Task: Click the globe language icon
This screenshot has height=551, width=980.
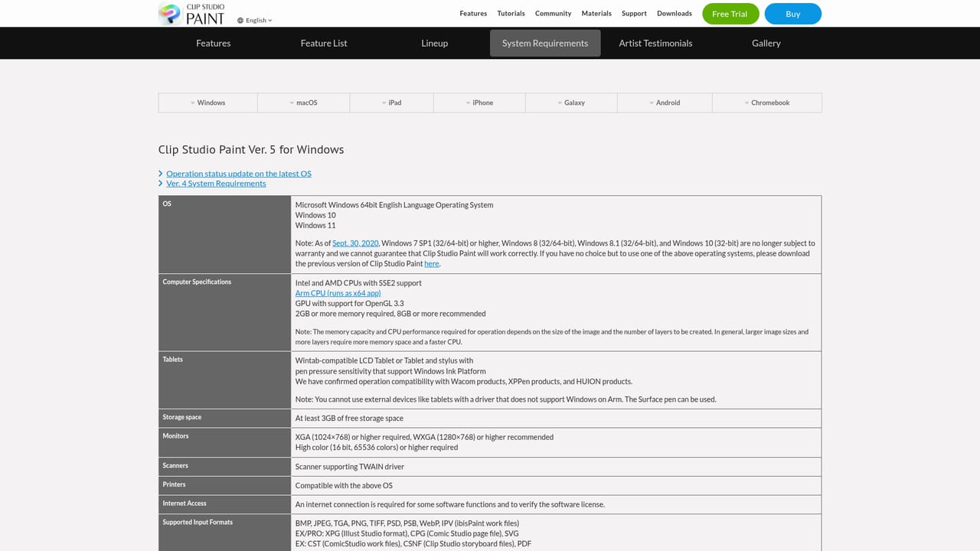Action: point(240,21)
